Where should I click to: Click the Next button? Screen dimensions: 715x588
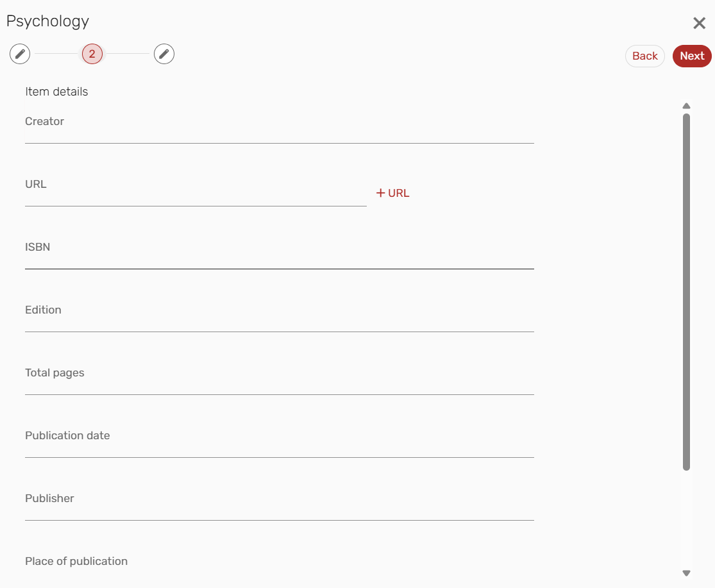[692, 56]
